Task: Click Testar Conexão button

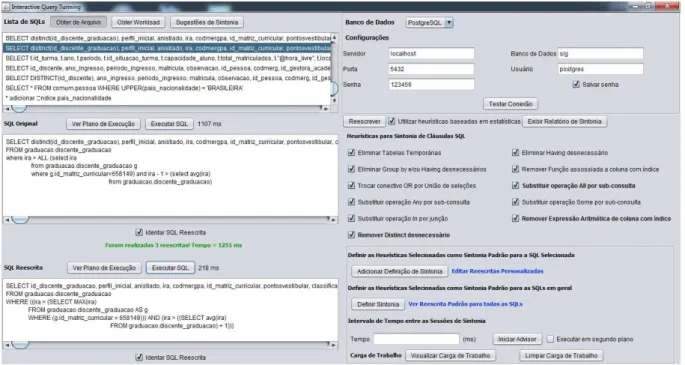Action: [x=510, y=104]
